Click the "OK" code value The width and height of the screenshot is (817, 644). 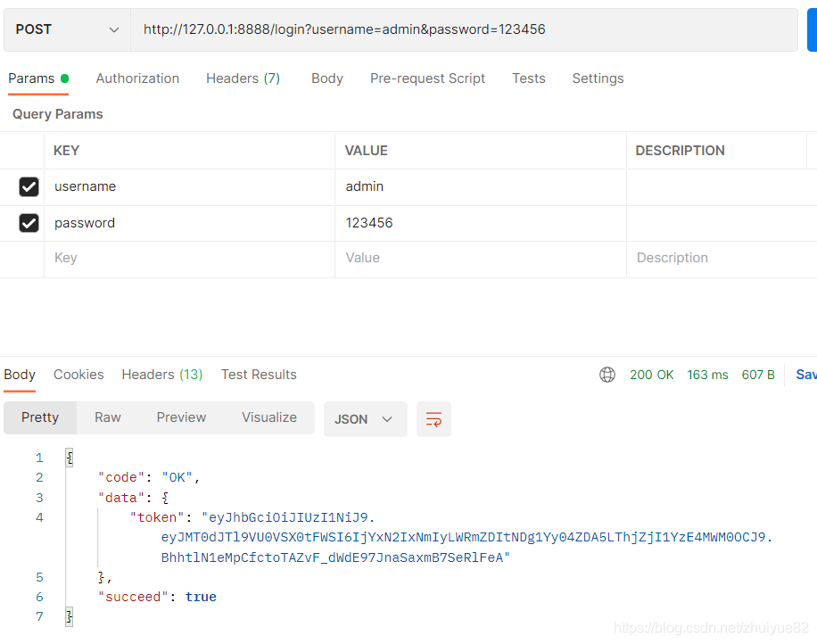[x=177, y=477]
